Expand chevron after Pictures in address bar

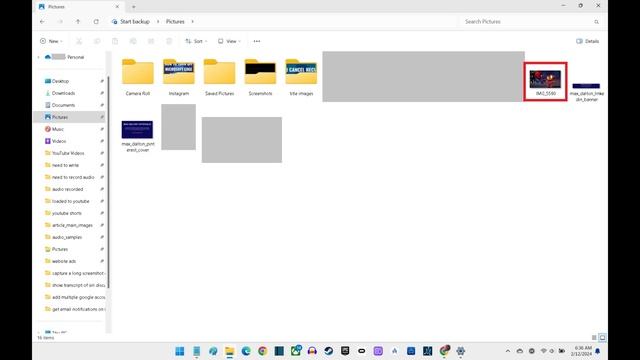pos(193,22)
